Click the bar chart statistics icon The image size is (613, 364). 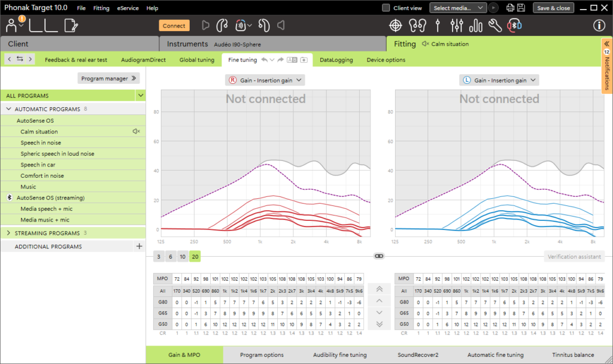476,26
